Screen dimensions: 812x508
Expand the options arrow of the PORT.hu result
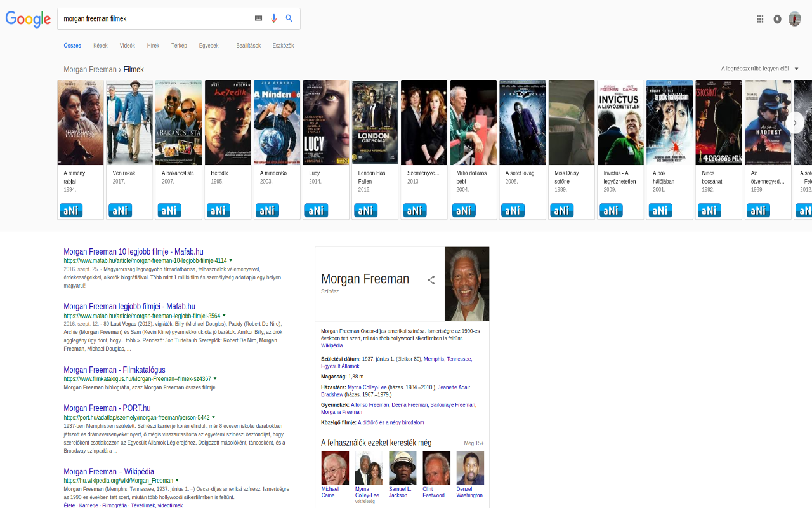(214, 417)
